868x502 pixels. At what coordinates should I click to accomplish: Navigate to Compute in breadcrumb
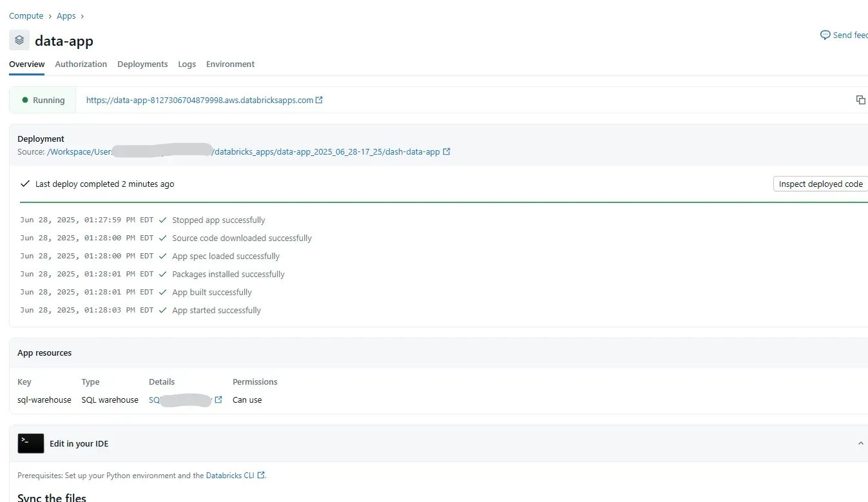[x=26, y=16]
